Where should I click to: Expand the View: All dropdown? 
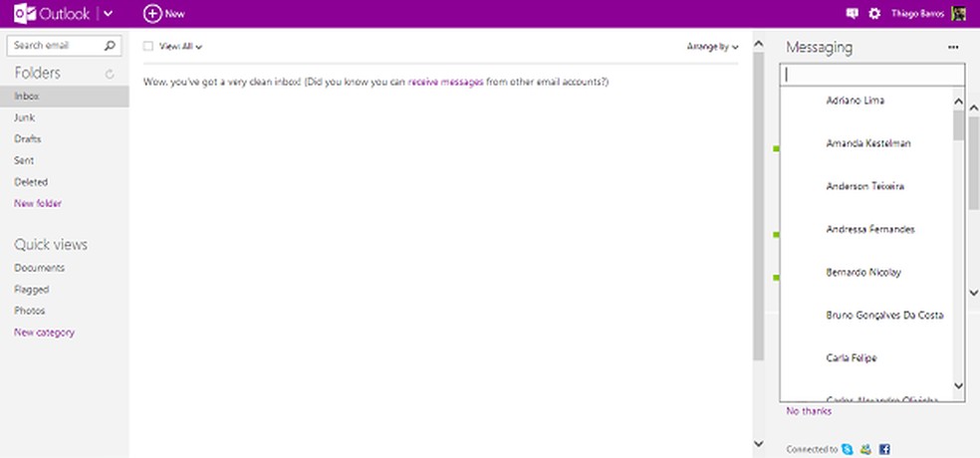180,46
